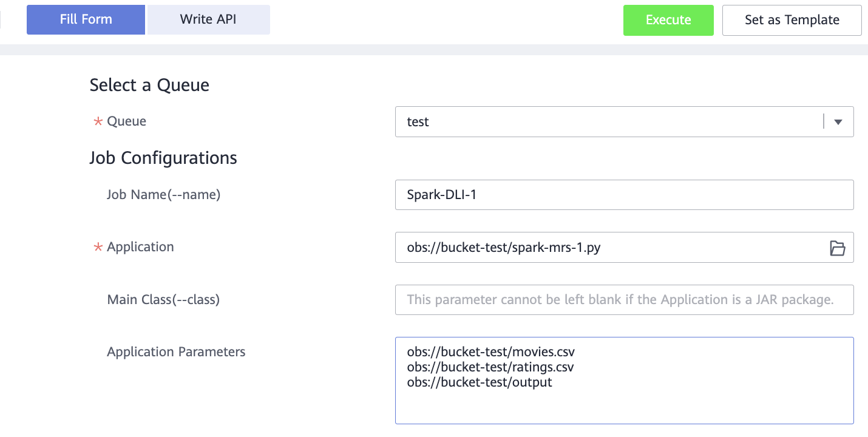868x437 pixels.
Task: Focus the Job Name field containing Spark-DLI-1
Action: tap(624, 195)
